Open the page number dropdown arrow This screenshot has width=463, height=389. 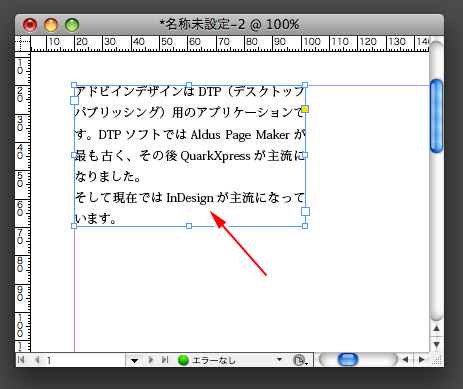click(x=134, y=360)
